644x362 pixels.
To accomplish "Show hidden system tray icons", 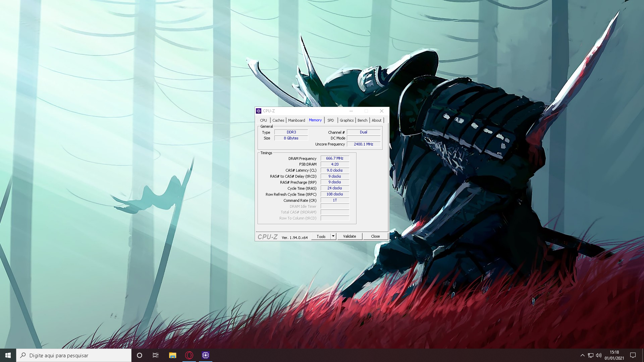I will pos(583,355).
